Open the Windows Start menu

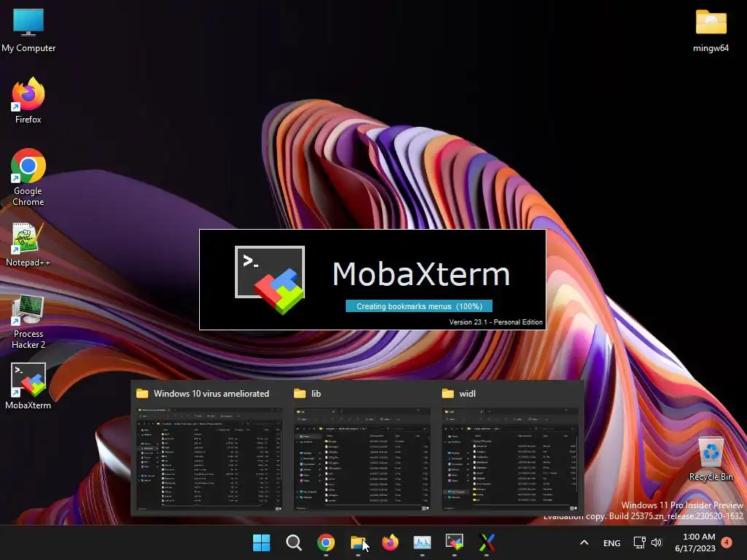[261, 542]
